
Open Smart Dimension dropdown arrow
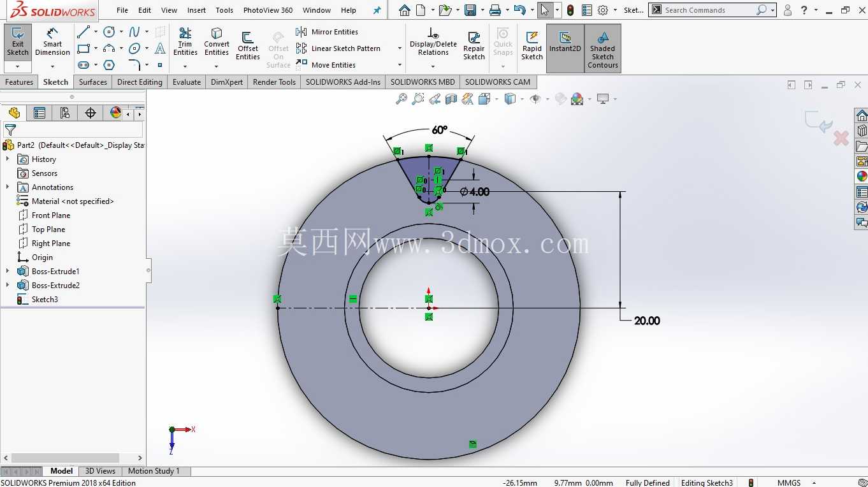tap(52, 66)
